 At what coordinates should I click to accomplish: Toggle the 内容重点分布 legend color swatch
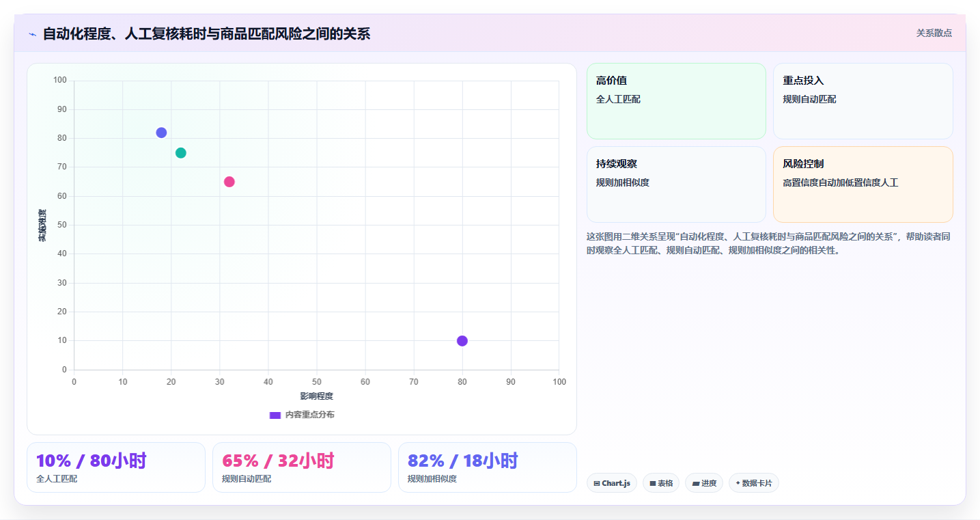pyautogui.click(x=275, y=415)
